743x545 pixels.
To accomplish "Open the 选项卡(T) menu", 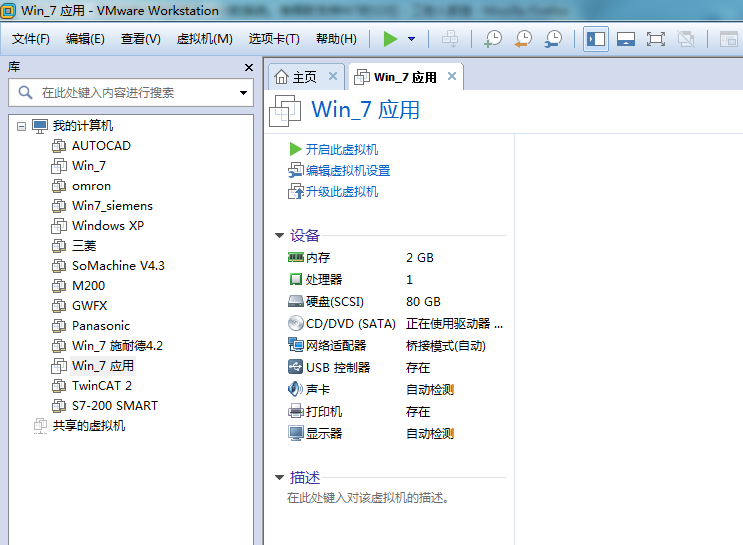I will pyautogui.click(x=273, y=39).
